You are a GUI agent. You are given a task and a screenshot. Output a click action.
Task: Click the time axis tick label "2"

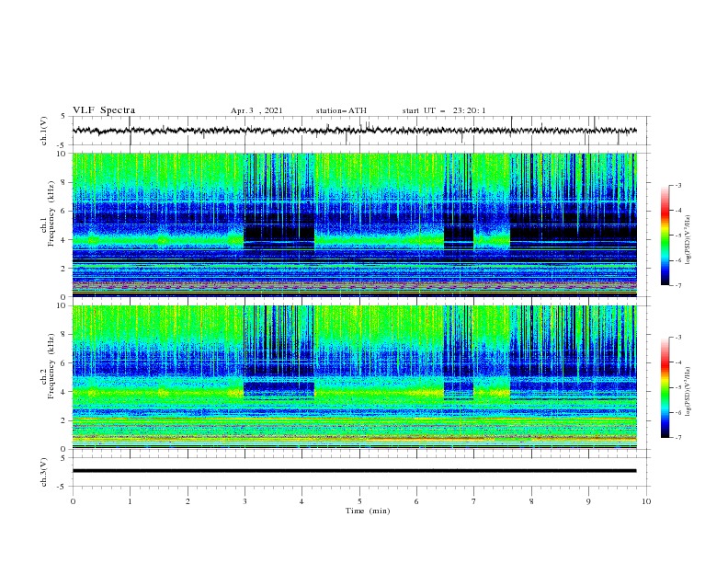tap(188, 501)
